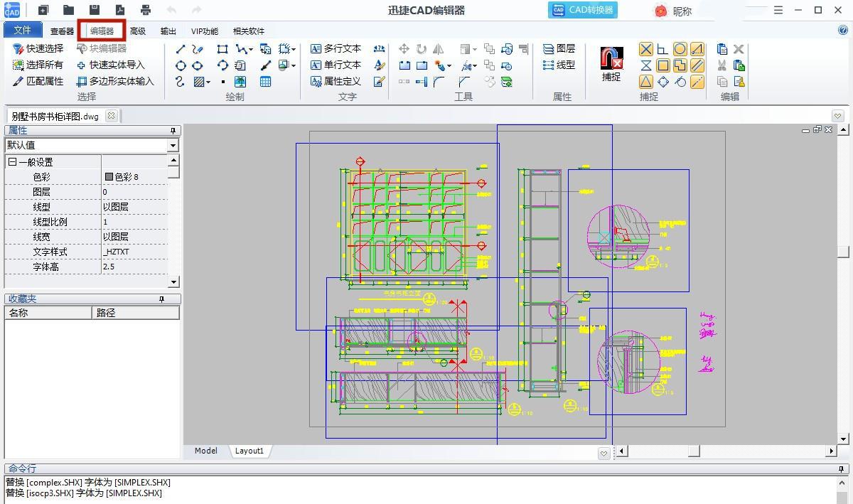Pin the 收藏夹 panel
Image resolution: width=853 pixels, height=504 pixels.
(x=161, y=299)
